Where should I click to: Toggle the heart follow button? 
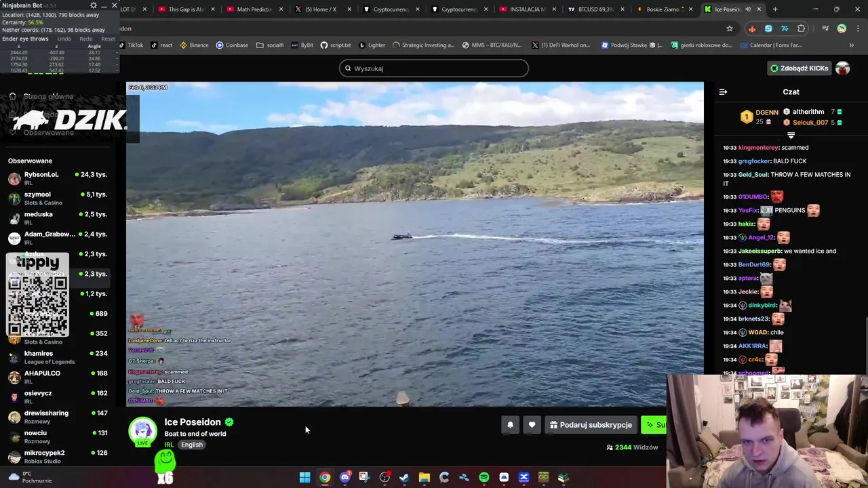pyautogui.click(x=532, y=425)
